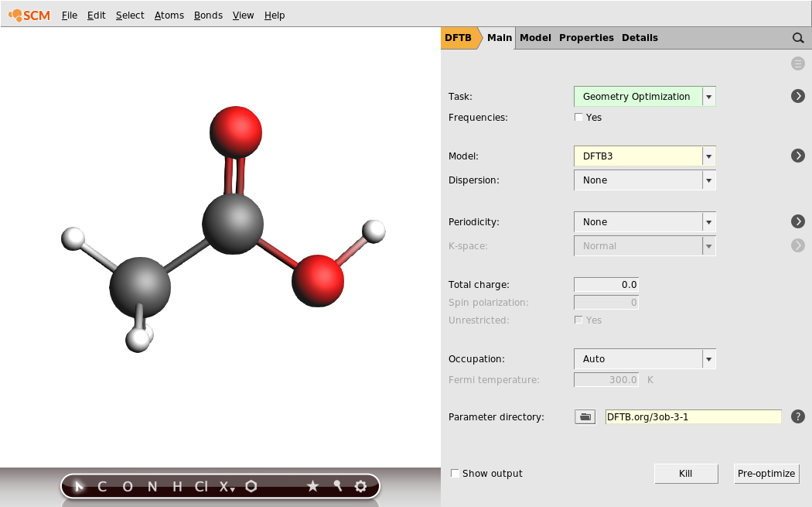Click the Spin polarization field

606,302
